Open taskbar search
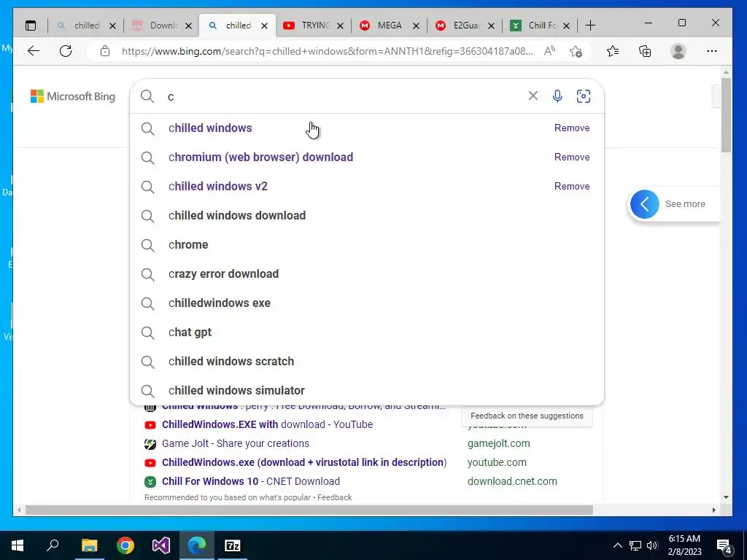This screenshot has width=747, height=560. point(53,545)
